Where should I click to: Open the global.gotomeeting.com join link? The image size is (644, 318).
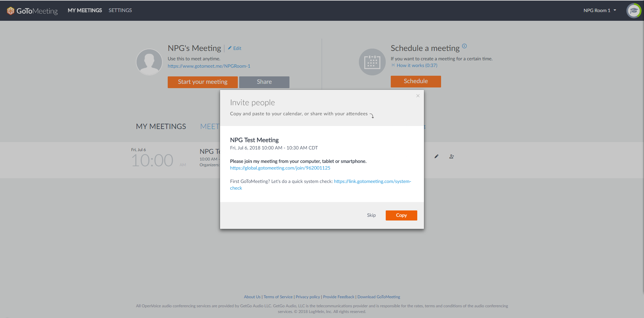coord(280,168)
